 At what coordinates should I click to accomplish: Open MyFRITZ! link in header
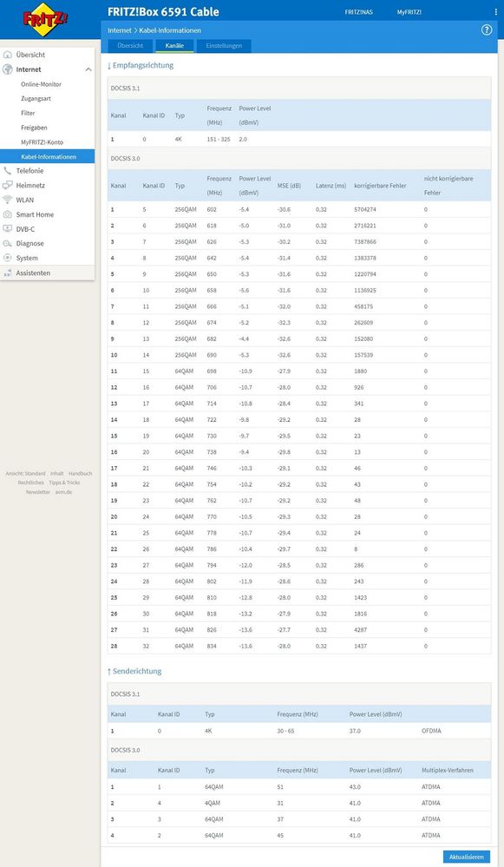coord(409,11)
